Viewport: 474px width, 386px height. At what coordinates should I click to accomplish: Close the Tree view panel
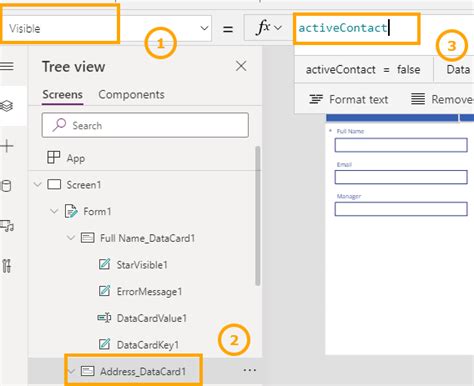pyautogui.click(x=241, y=66)
